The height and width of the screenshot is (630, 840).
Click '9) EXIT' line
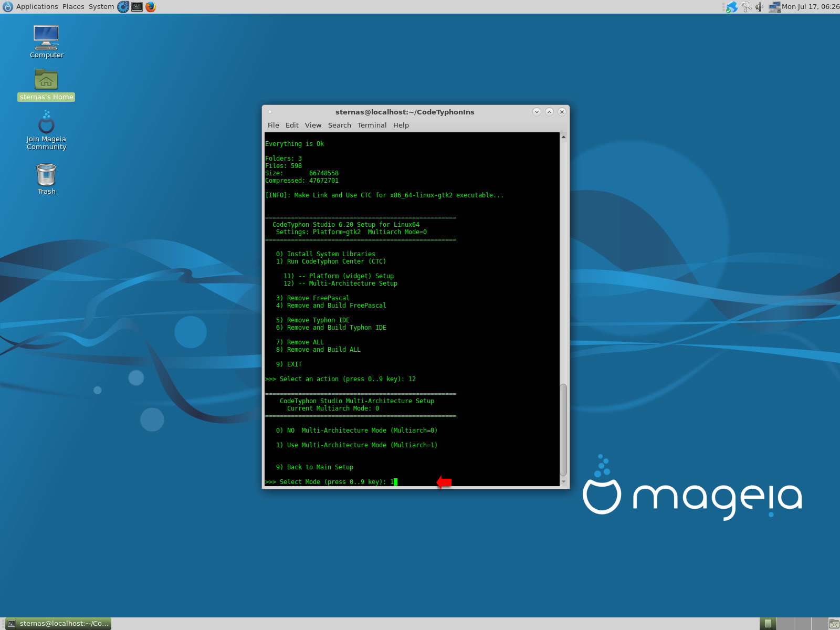pyautogui.click(x=289, y=364)
